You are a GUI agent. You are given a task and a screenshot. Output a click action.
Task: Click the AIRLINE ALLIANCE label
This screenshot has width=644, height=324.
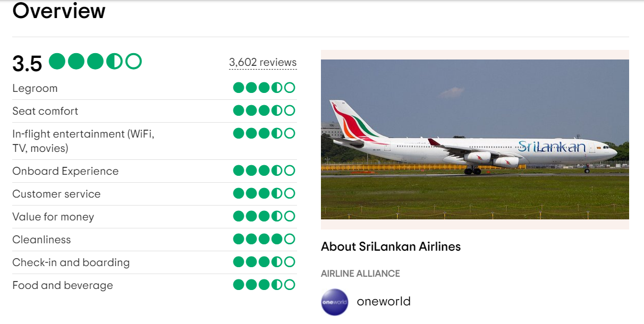point(360,274)
